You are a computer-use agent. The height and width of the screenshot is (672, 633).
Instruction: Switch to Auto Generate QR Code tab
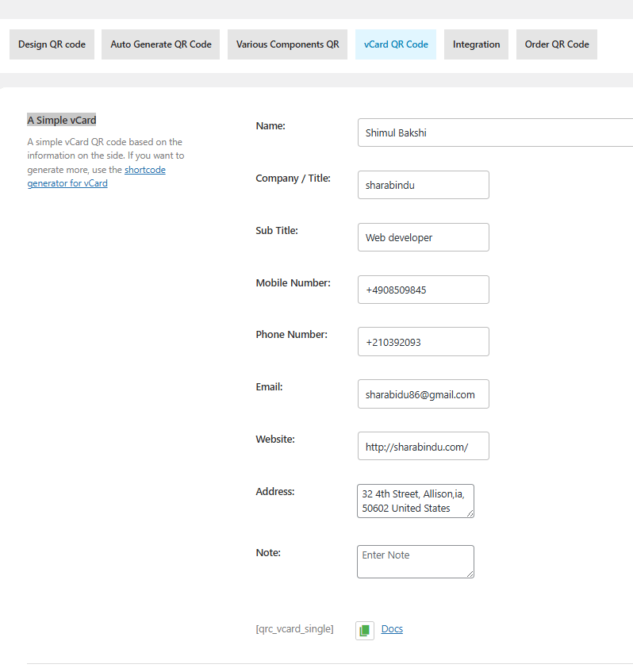pyautogui.click(x=160, y=44)
